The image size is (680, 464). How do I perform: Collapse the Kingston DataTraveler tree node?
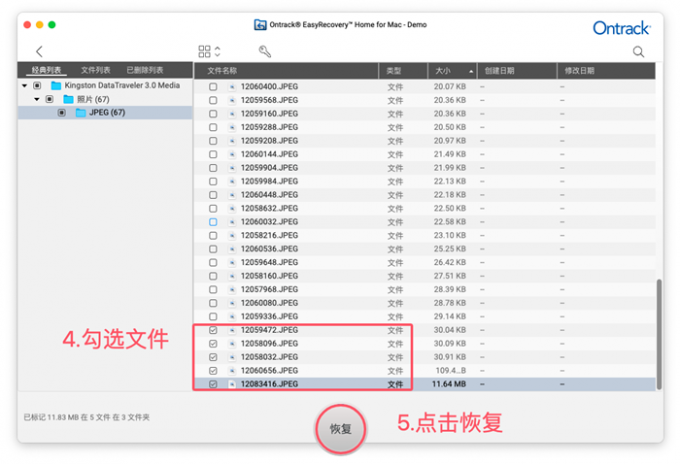(x=25, y=86)
